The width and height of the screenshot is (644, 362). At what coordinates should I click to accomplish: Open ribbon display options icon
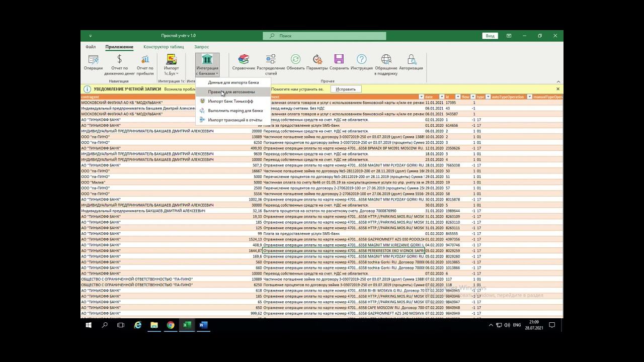click(509, 36)
